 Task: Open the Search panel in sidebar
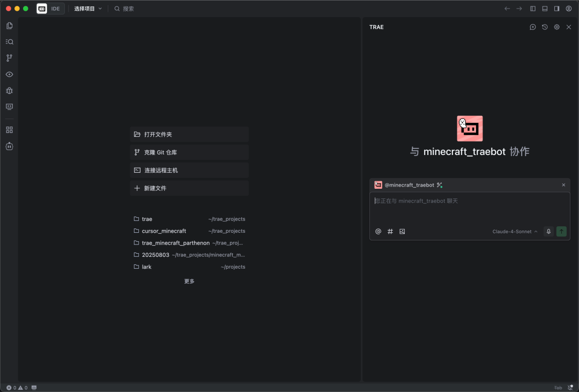(x=10, y=42)
